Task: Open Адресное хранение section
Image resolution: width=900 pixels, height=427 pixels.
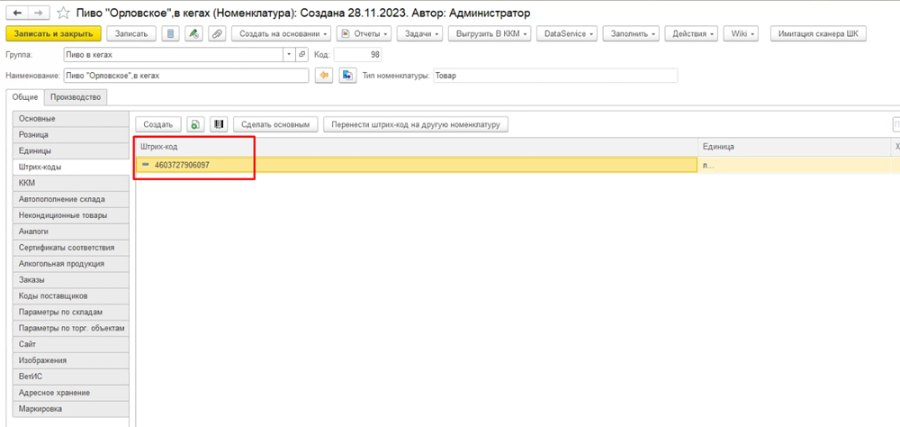Action: 70,393
